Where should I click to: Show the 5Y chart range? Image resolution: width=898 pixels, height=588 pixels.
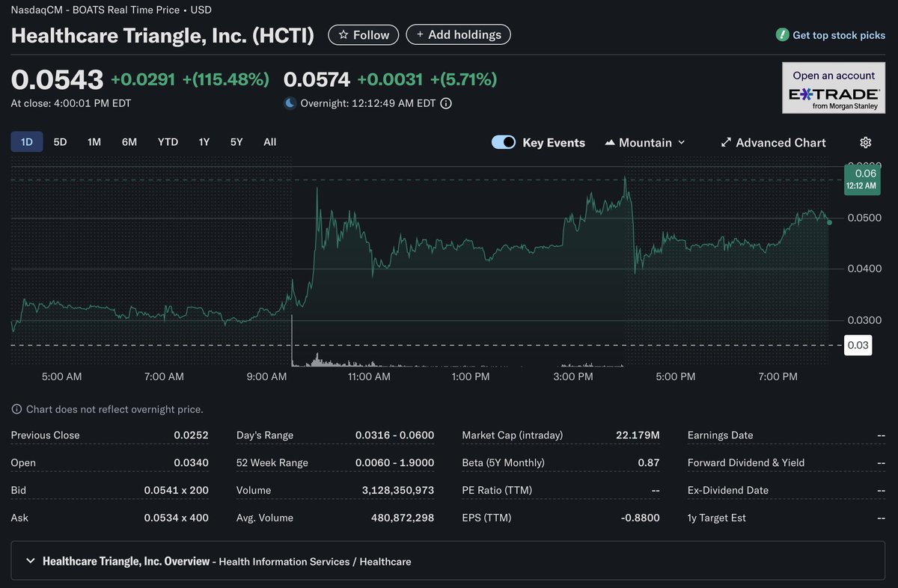coord(236,141)
